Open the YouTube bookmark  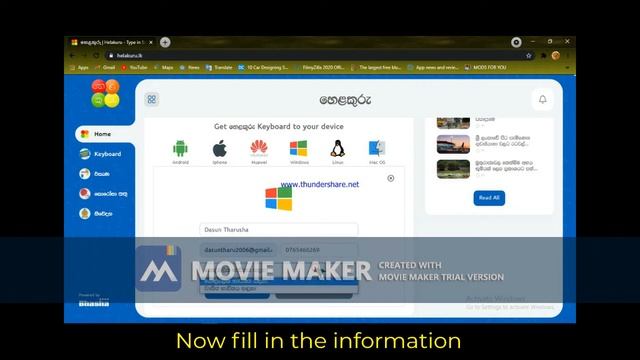[134, 67]
